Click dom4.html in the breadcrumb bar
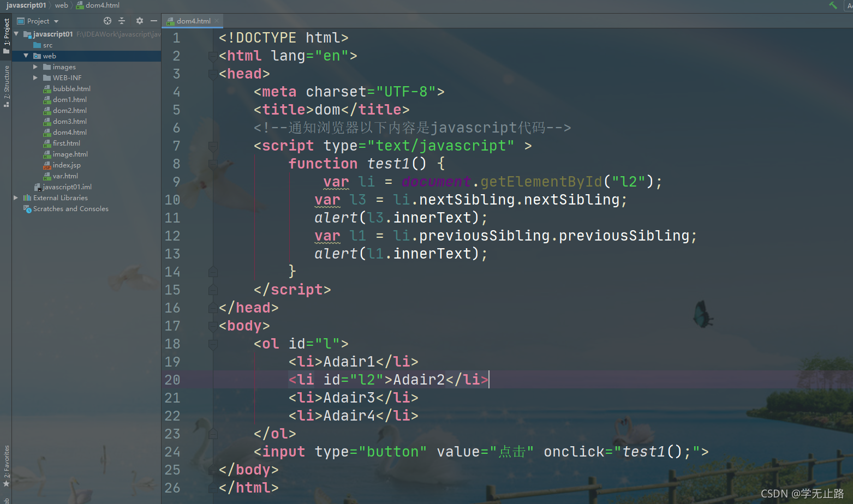 [x=103, y=5]
